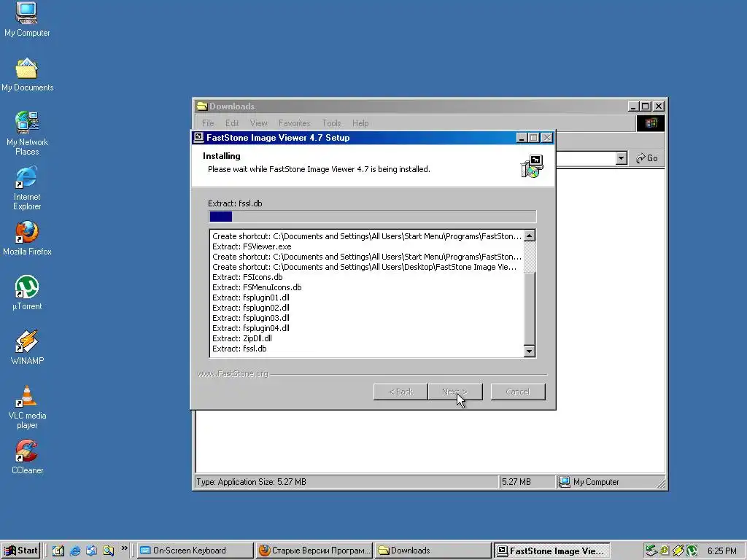Screen dimensions: 747x560
Task: Open the Edit menu in Downloads window
Action: tap(232, 123)
